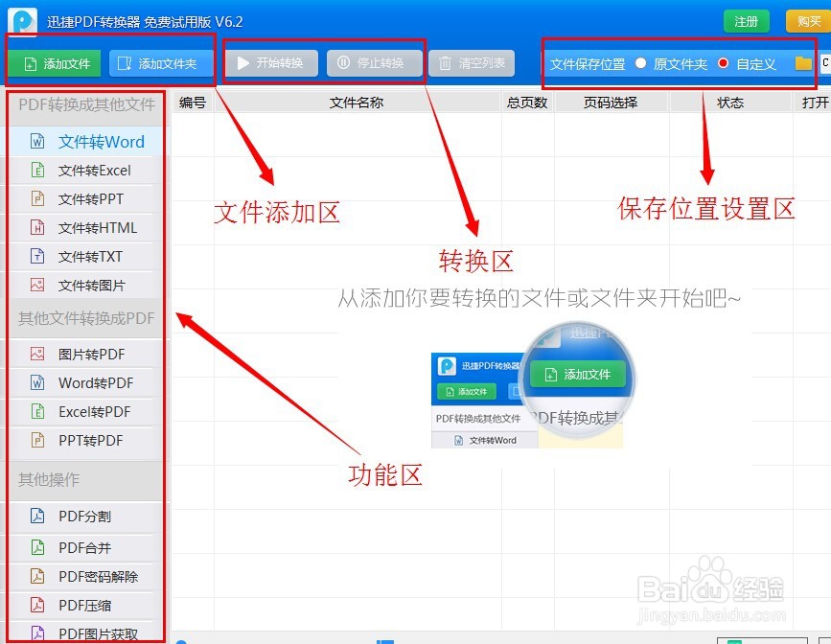Choose PDF合并 in sidebar
Viewport: 831px width, 644px height.
pyautogui.click(x=86, y=547)
